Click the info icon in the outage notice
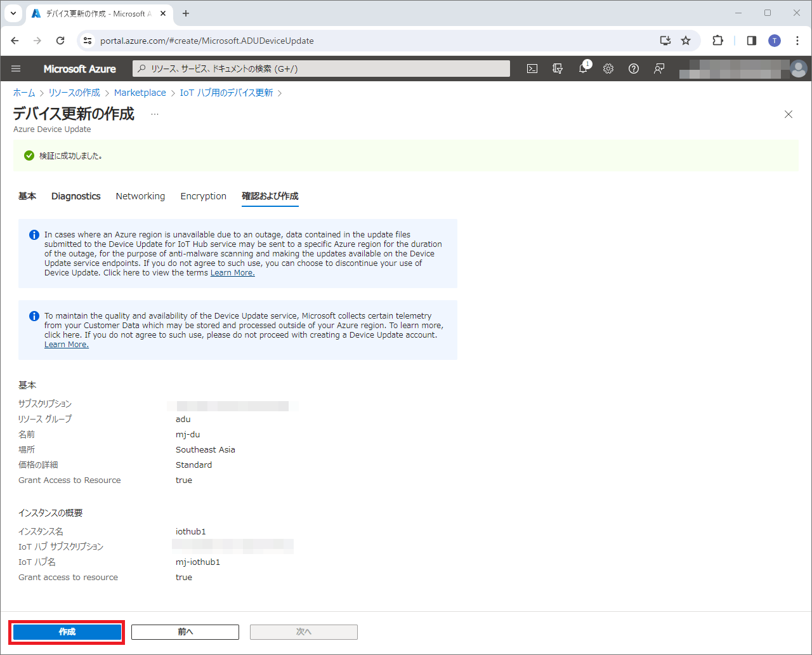 click(34, 235)
